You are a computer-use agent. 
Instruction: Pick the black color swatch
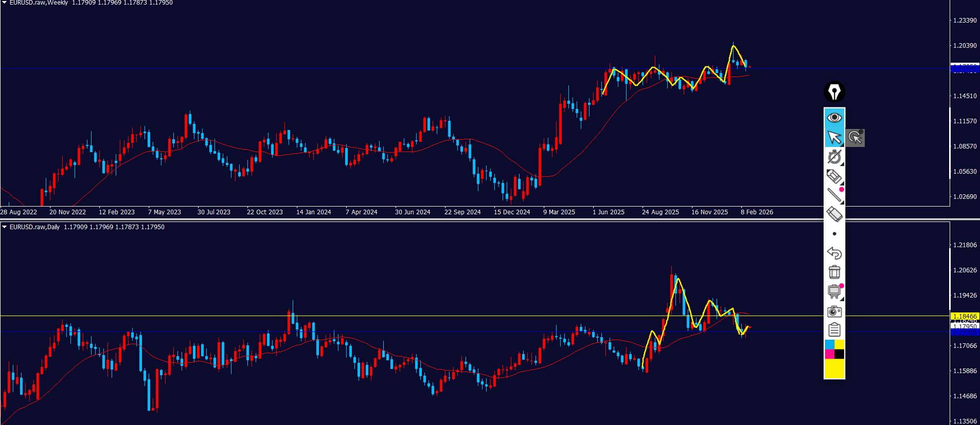coord(839,354)
